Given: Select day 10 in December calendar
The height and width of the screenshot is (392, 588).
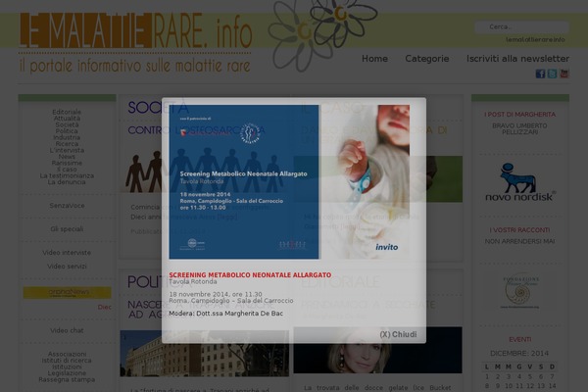Looking at the screenshot, I should point(509,385).
